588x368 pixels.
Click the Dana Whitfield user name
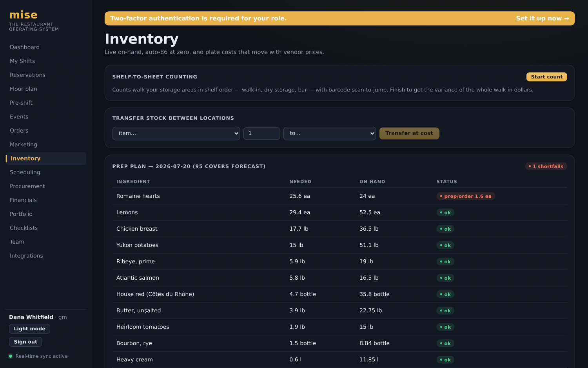pyautogui.click(x=31, y=317)
